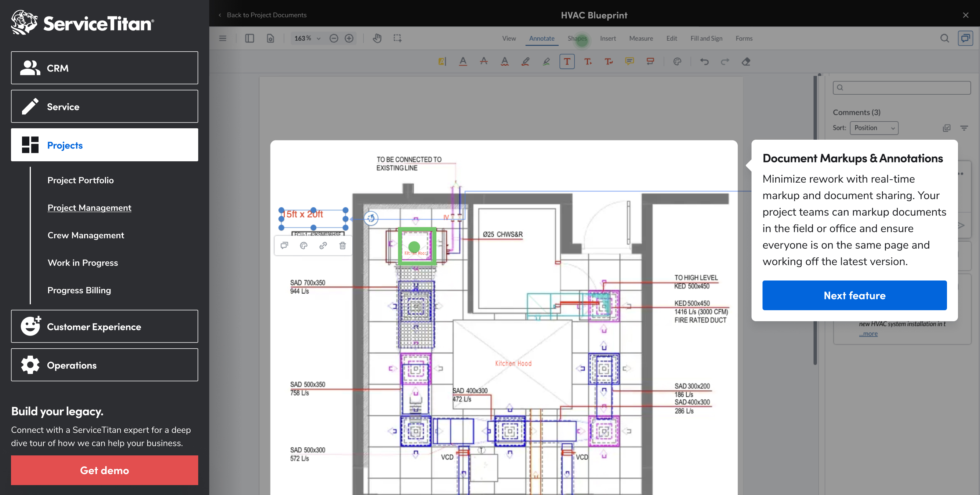
Task: Open Crew Management menu item
Action: click(x=86, y=235)
